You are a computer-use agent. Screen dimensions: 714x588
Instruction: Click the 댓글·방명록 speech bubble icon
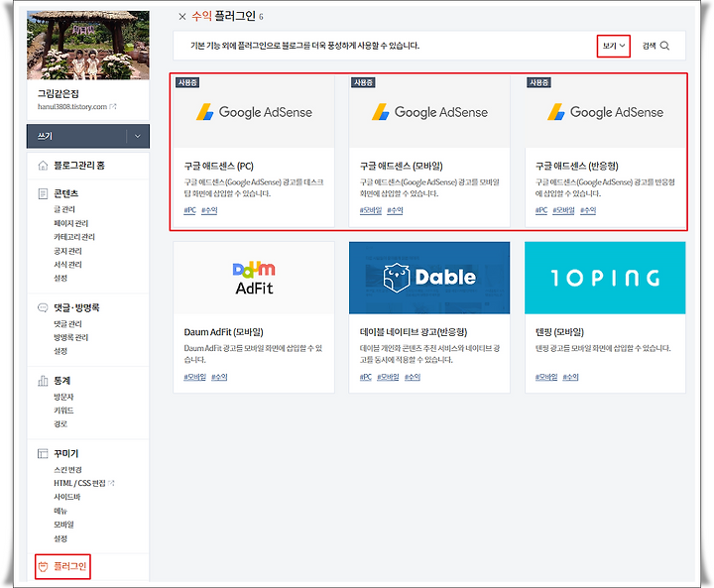click(43, 308)
